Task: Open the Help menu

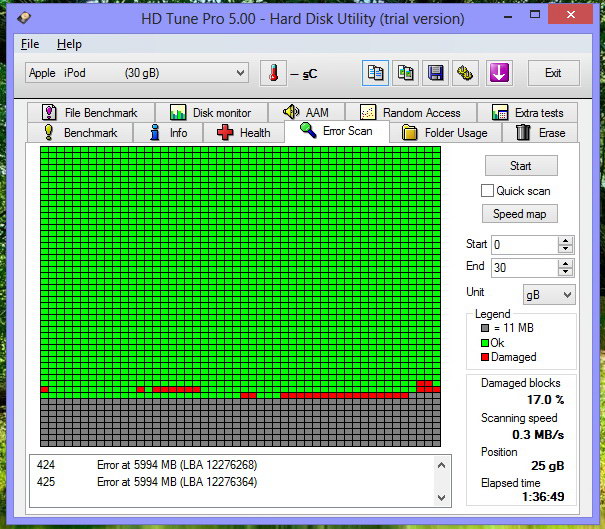Action: click(x=69, y=44)
